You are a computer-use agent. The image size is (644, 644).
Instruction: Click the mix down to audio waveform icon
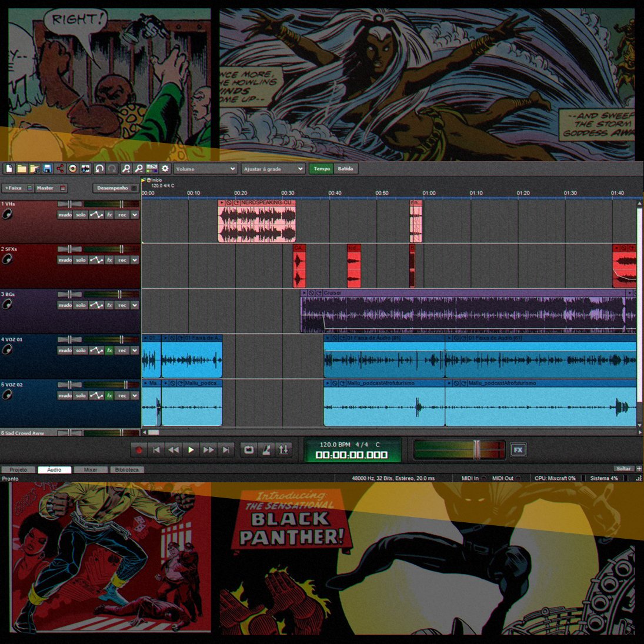(x=85, y=169)
